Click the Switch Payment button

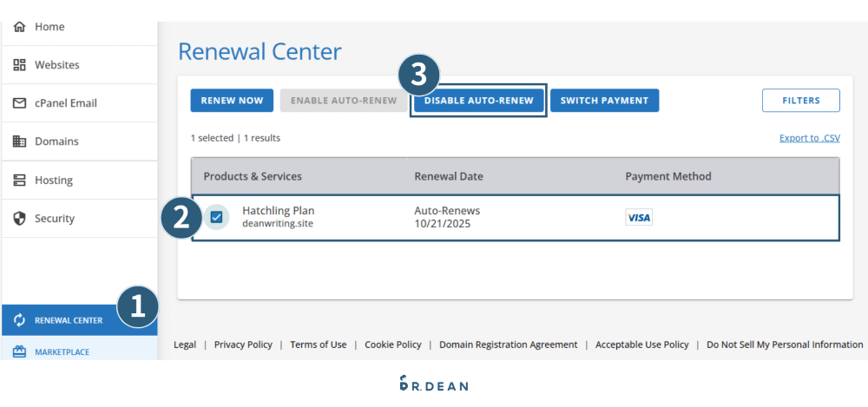pos(604,101)
